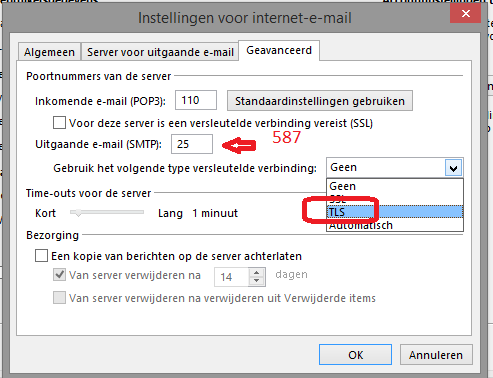Choose Geen option in the dropdown list
The height and width of the screenshot is (378, 493).
[x=395, y=186]
